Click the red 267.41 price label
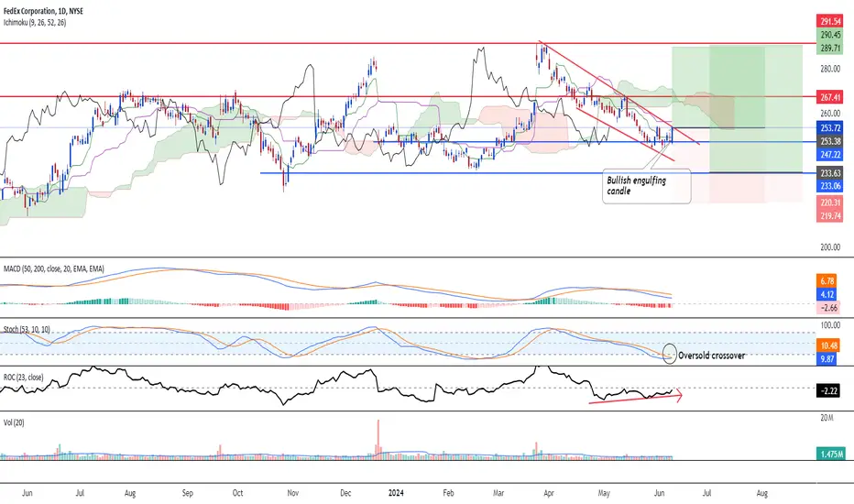 830,97
